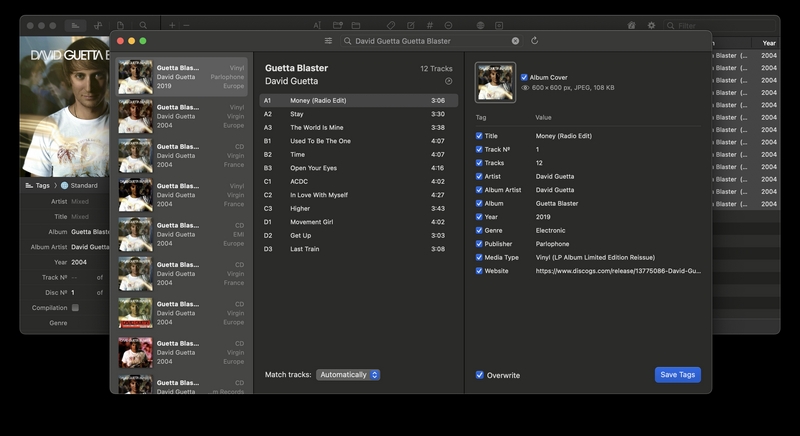This screenshot has height=436, width=800.
Task: Uncheck the Tracks tag checkbox
Action: click(479, 163)
